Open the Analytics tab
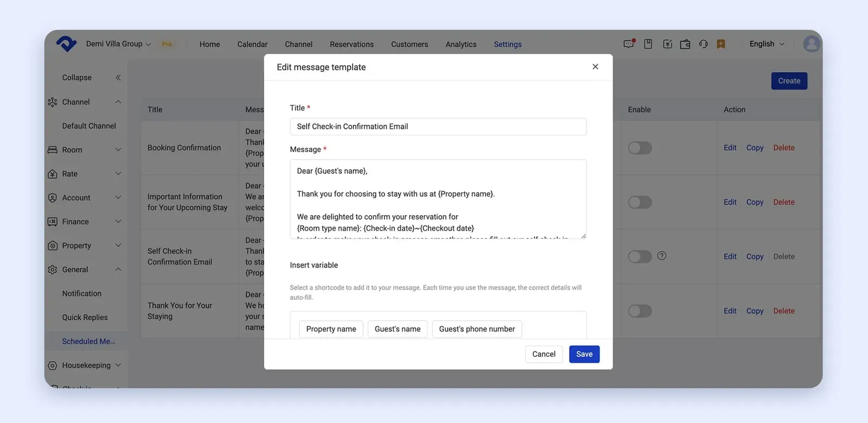The height and width of the screenshot is (423, 868). click(461, 45)
